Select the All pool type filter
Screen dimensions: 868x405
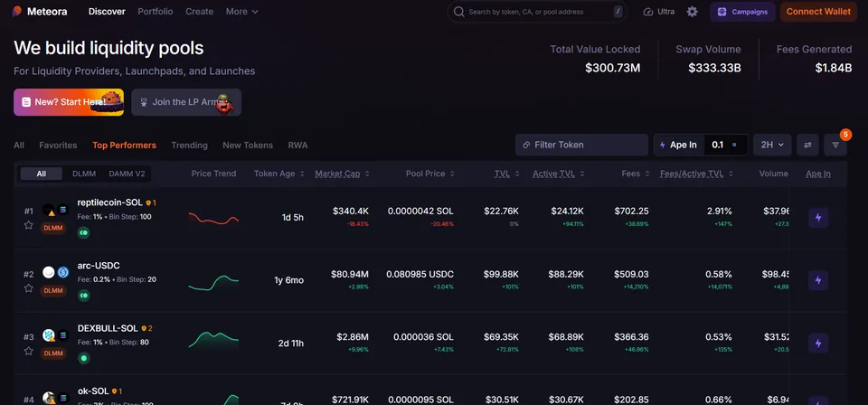[42, 174]
